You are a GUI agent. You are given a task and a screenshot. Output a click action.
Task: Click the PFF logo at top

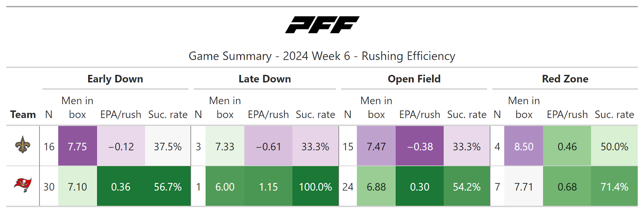[322, 25]
